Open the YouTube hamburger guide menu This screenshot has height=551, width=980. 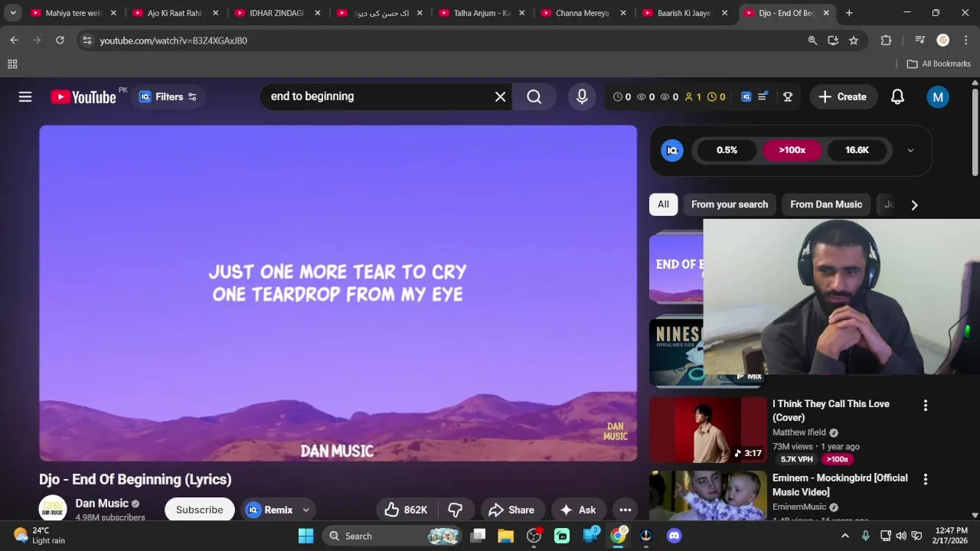tap(25, 96)
